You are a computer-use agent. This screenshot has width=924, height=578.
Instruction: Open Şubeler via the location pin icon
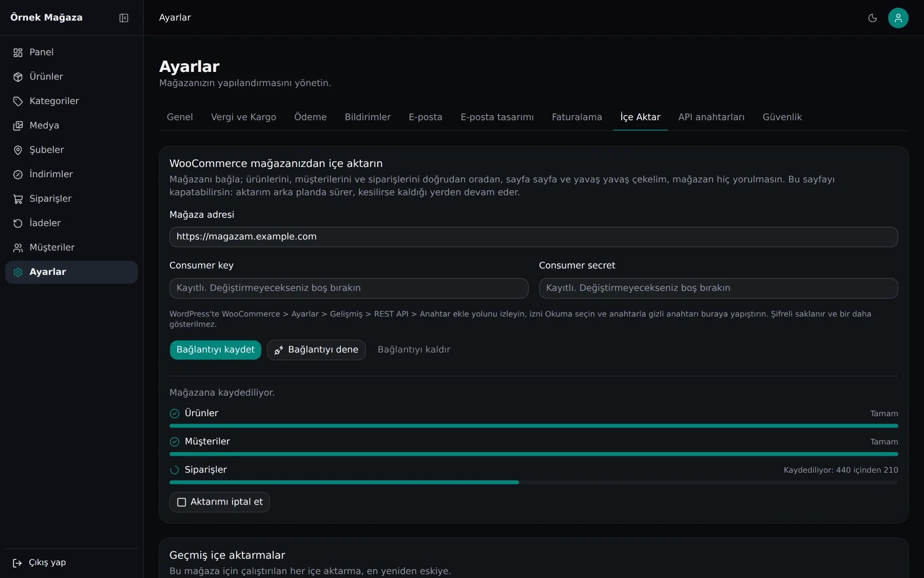18,150
